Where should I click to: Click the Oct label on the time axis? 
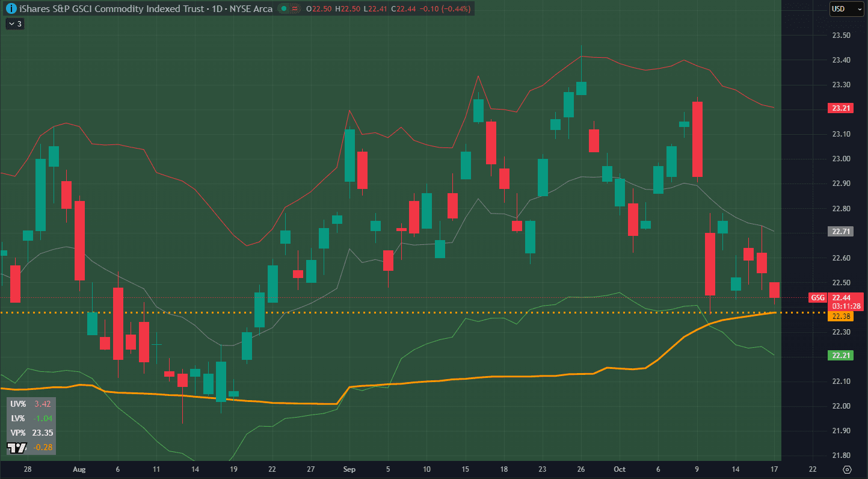[x=619, y=469]
